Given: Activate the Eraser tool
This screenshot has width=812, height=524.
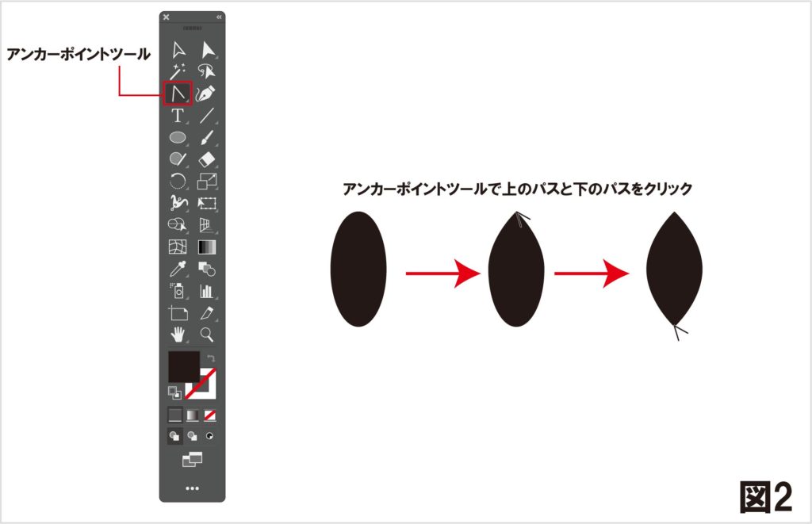Looking at the screenshot, I should (x=206, y=159).
